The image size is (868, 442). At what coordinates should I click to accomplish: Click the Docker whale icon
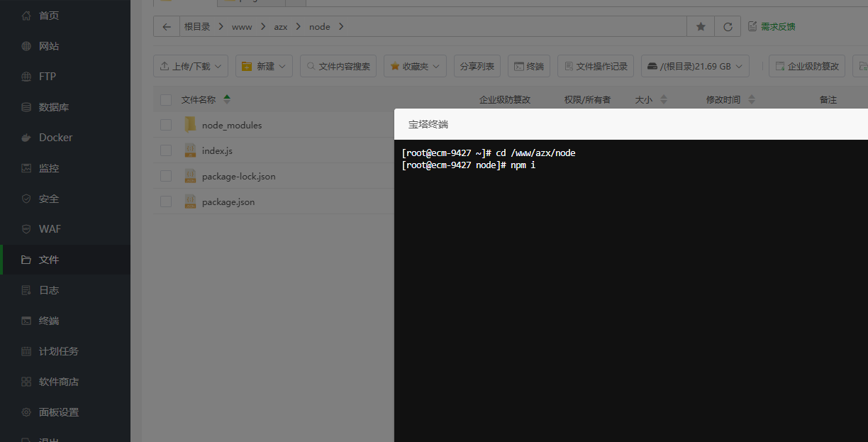coord(26,138)
